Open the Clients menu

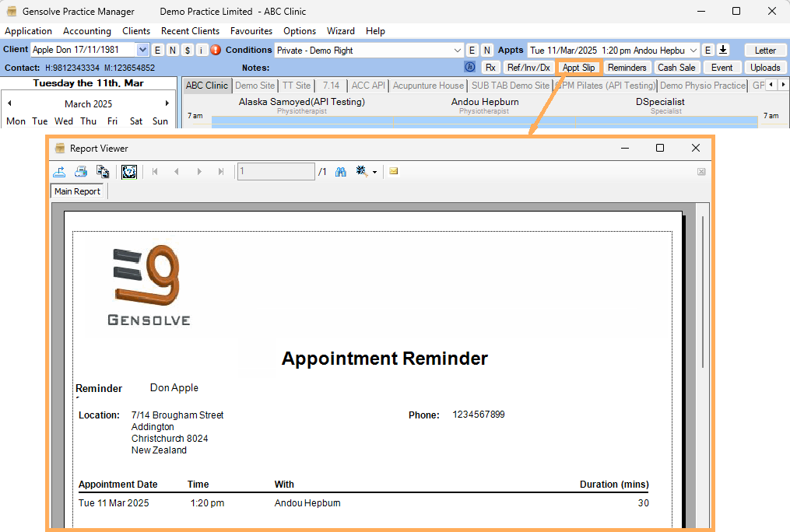pos(136,30)
